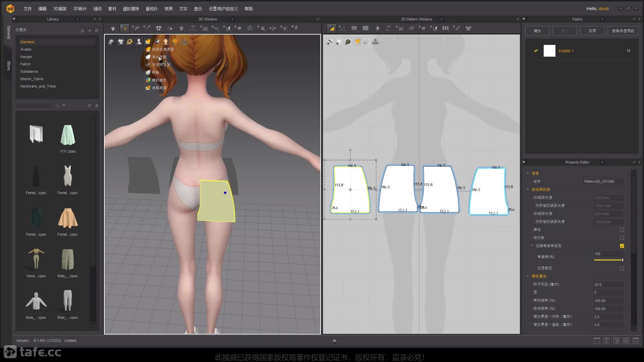Open the 帮助 menu
The image size is (644, 362).
point(249,9)
